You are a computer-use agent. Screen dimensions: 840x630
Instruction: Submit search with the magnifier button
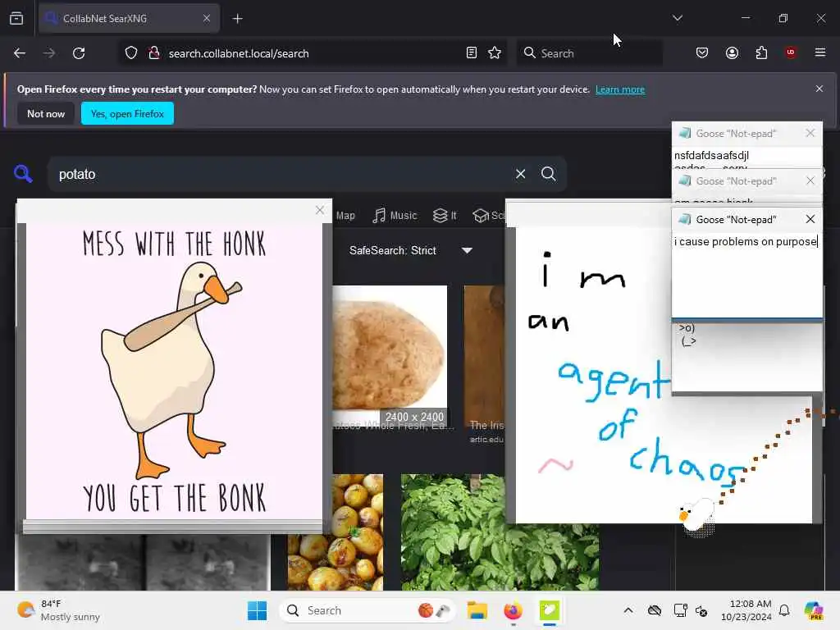tap(549, 174)
